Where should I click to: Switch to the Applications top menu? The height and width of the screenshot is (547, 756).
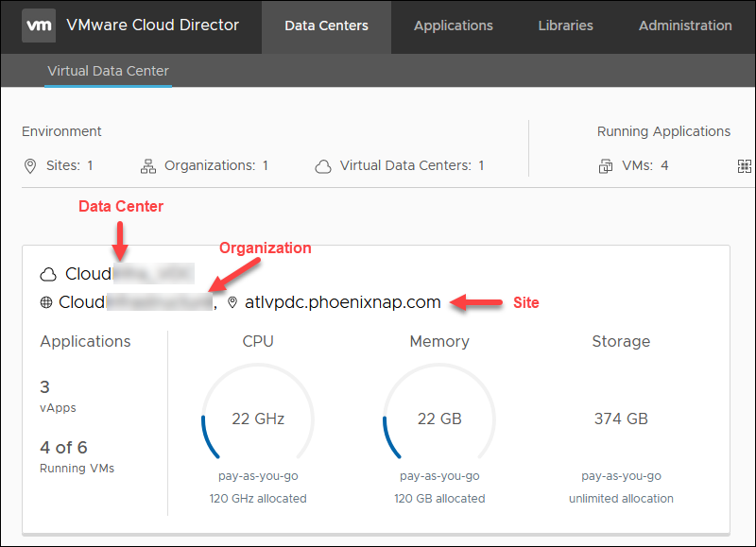coord(454,26)
